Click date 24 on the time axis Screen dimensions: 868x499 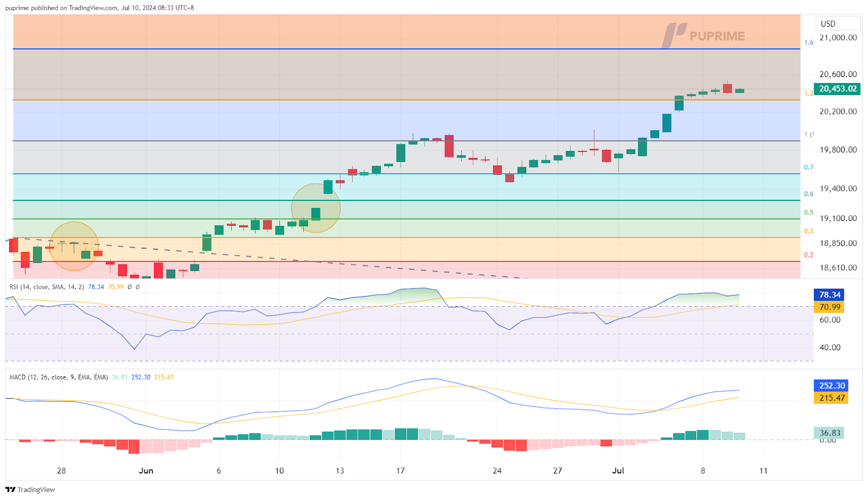497,471
